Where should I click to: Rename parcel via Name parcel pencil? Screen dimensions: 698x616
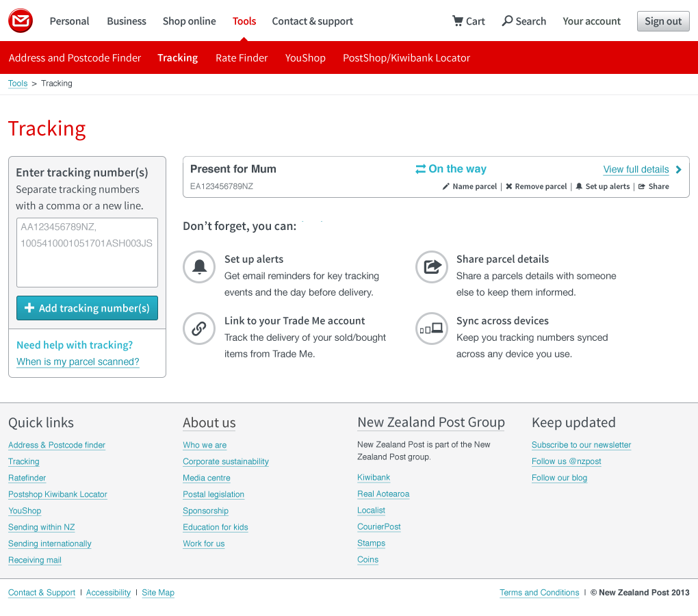coord(469,186)
